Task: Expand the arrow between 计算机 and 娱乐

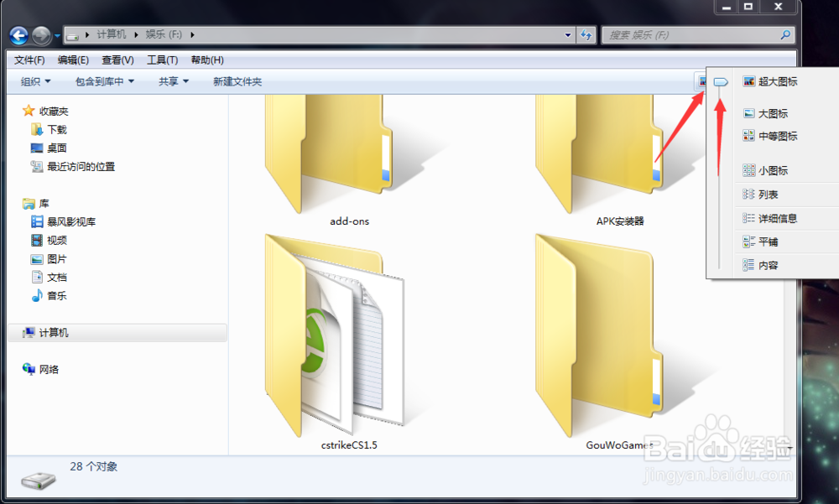Action: pyautogui.click(x=136, y=34)
